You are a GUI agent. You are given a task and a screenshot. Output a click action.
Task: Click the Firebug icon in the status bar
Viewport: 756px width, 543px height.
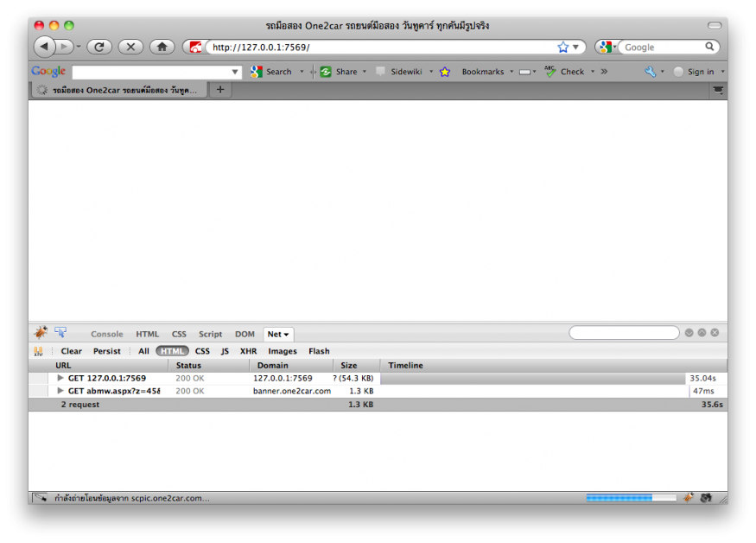click(x=689, y=498)
